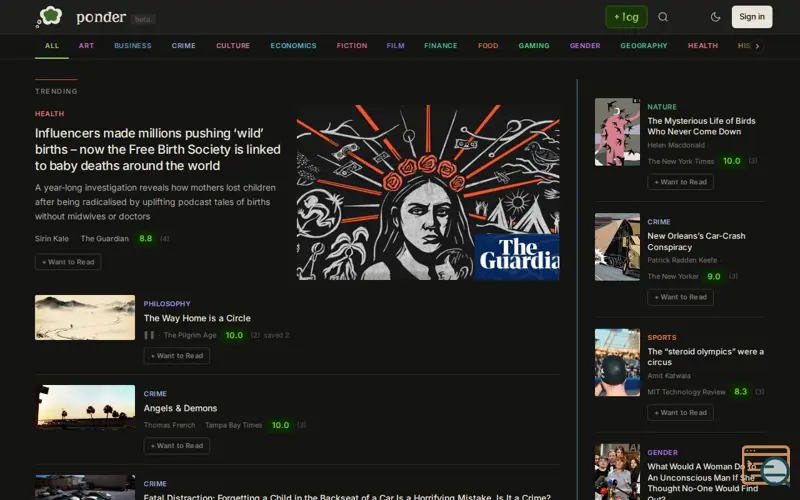Screen dimensions: 800x500
Task: Click author Patrick Radden Keefe
Action: pos(682,260)
